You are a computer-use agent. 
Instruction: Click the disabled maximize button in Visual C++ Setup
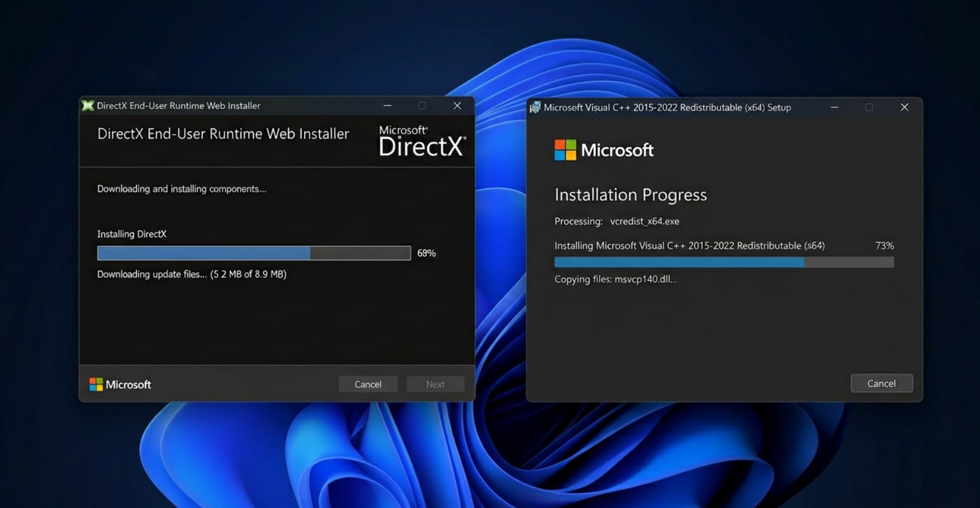point(869,107)
